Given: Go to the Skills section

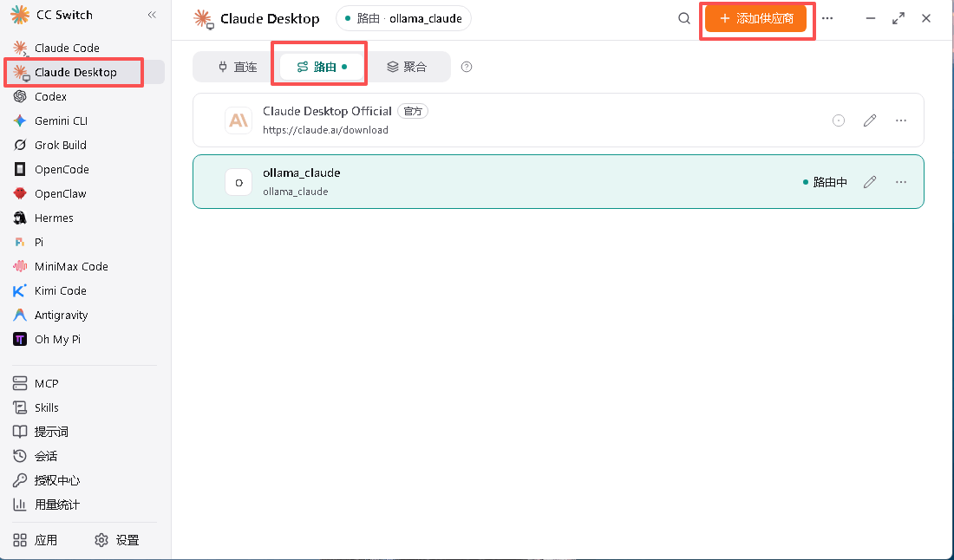Looking at the screenshot, I should [x=46, y=408].
